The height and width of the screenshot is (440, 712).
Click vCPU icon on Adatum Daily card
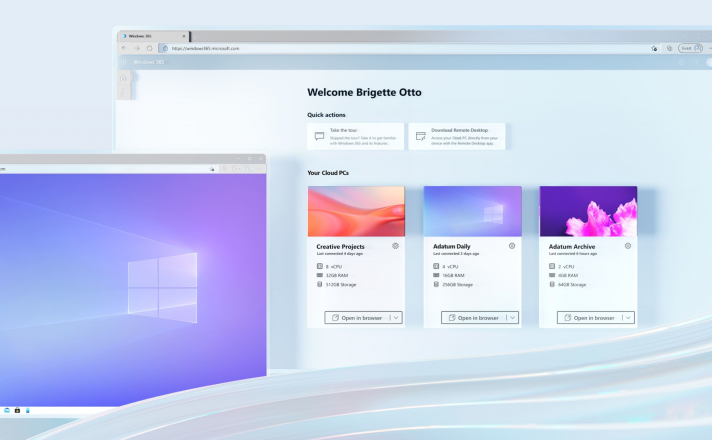(x=436, y=267)
